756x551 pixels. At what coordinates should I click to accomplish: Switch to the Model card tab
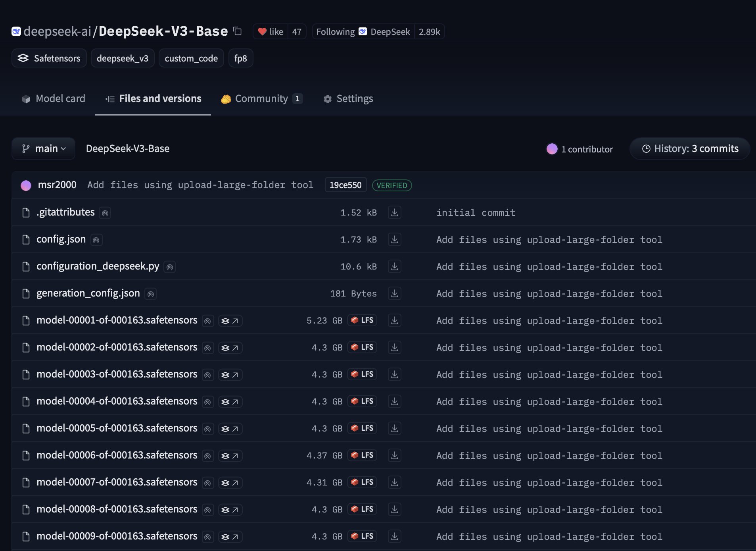pos(54,98)
